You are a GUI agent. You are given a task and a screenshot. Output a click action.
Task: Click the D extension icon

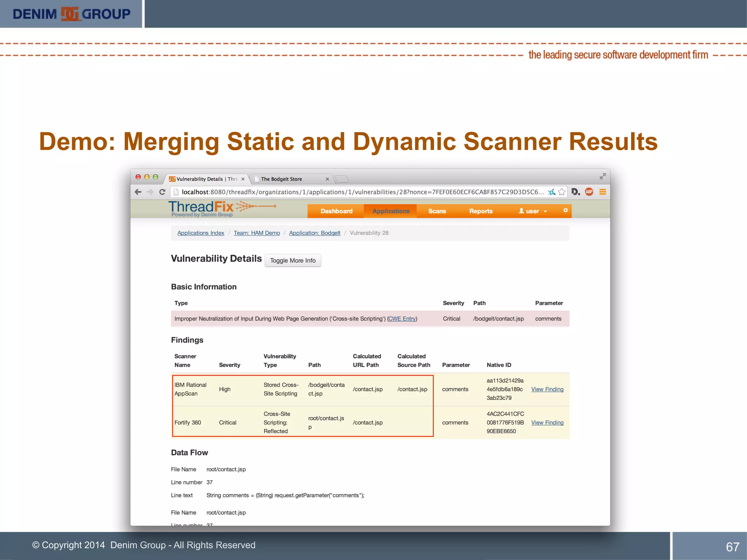click(576, 192)
